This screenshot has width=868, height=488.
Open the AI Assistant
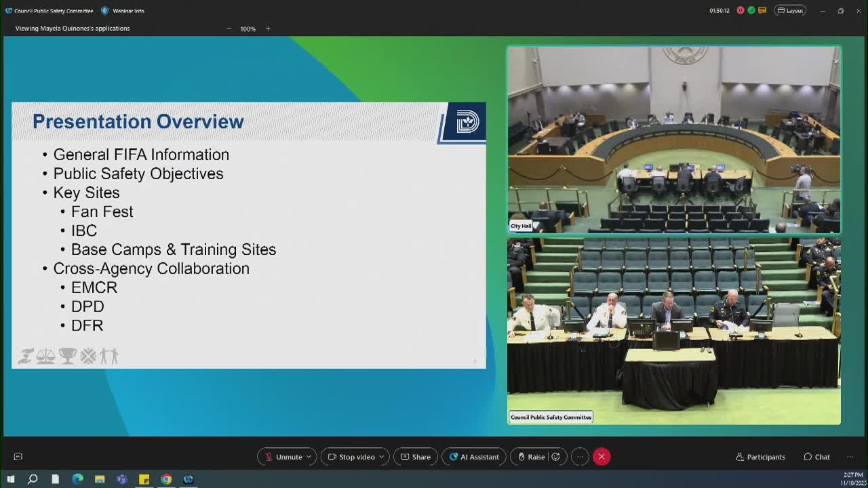point(473,457)
